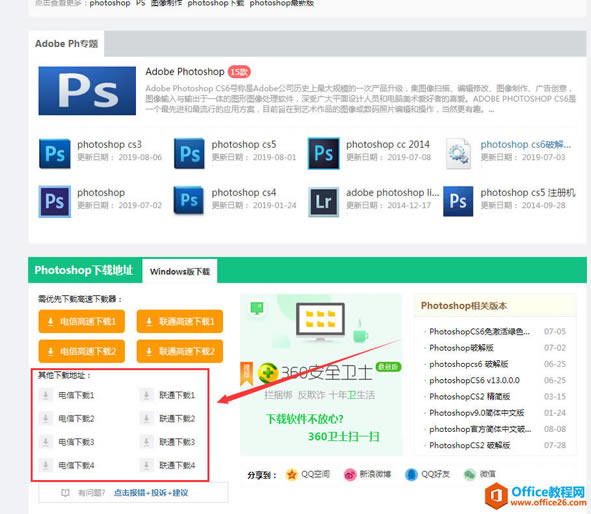Click the 联通高速下载1 button
This screenshot has height=514, width=591.
tap(180, 321)
